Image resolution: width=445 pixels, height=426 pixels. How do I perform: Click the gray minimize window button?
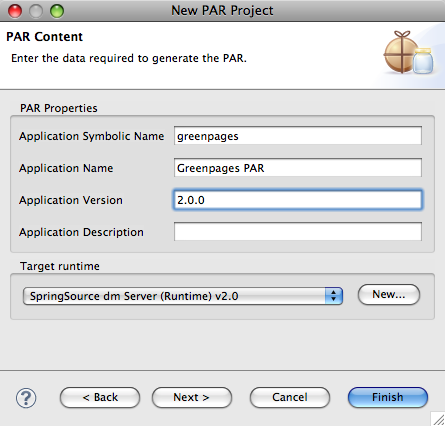pyautogui.click(x=36, y=11)
